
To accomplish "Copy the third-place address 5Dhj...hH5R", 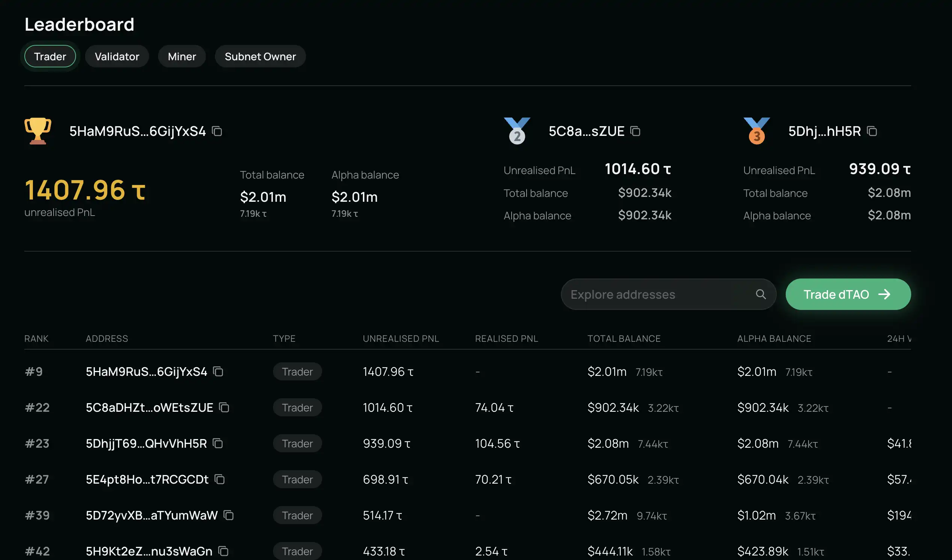I will click(871, 131).
